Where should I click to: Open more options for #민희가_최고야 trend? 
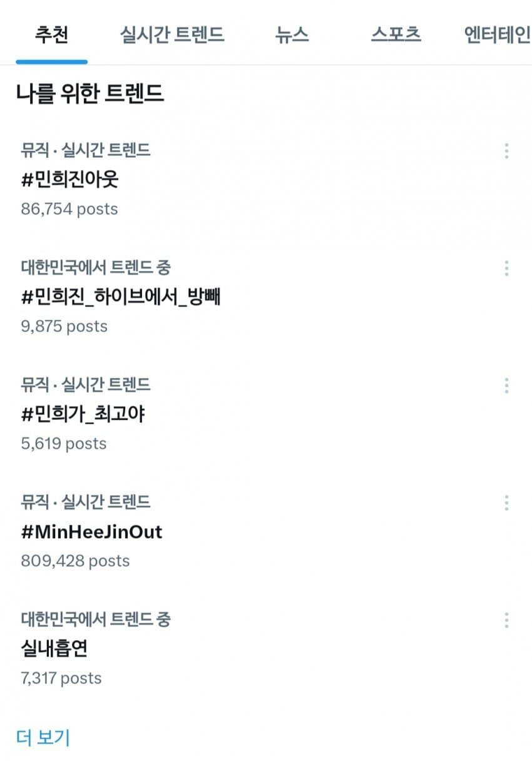click(x=506, y=386)
